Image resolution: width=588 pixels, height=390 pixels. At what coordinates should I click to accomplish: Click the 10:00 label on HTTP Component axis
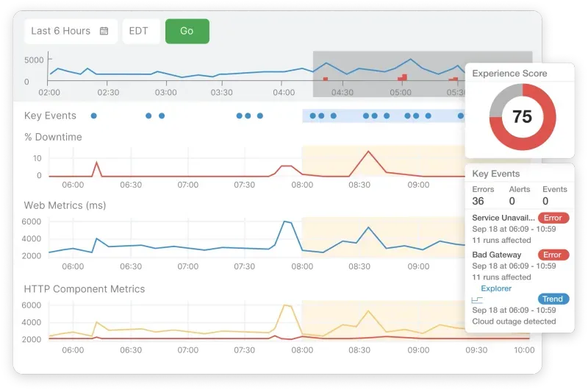(524, 350)
